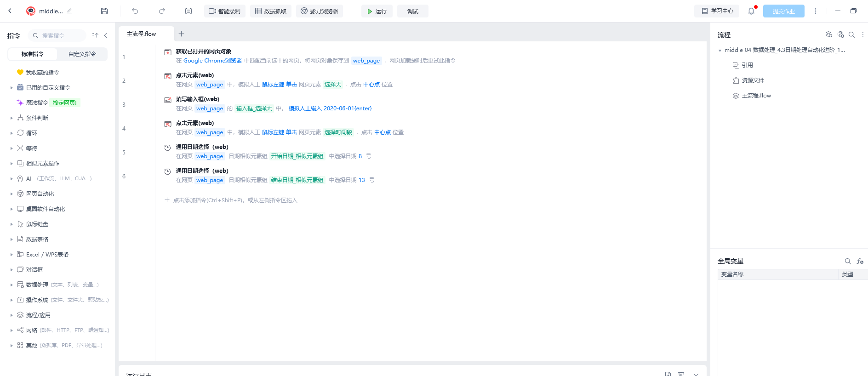Click the search icon in 流程 panel
868x376 pixels.
click(851, 34)
